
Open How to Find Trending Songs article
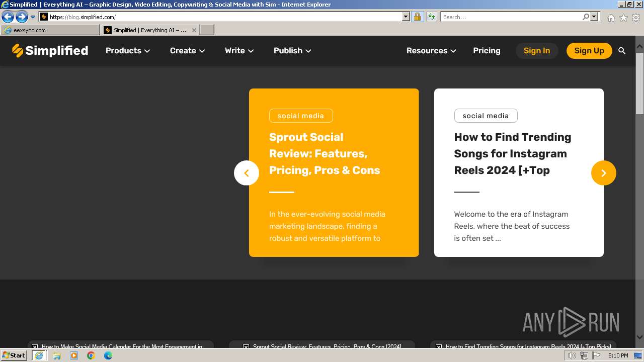tap(512, 153)
